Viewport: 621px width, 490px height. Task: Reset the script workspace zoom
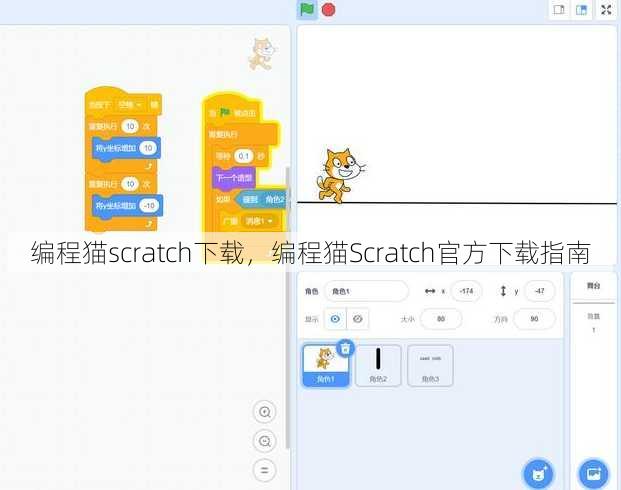click(264, 470)
